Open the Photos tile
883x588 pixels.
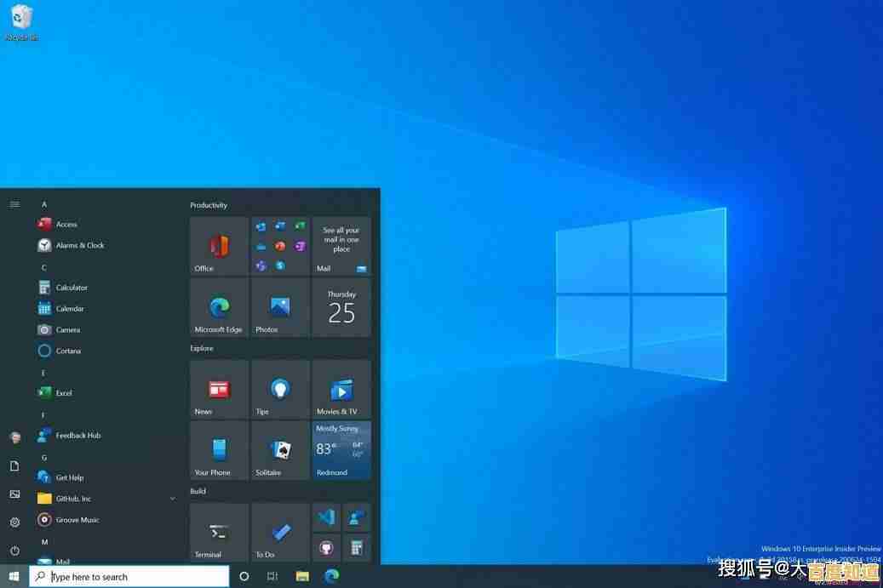(x=280, y=307)
